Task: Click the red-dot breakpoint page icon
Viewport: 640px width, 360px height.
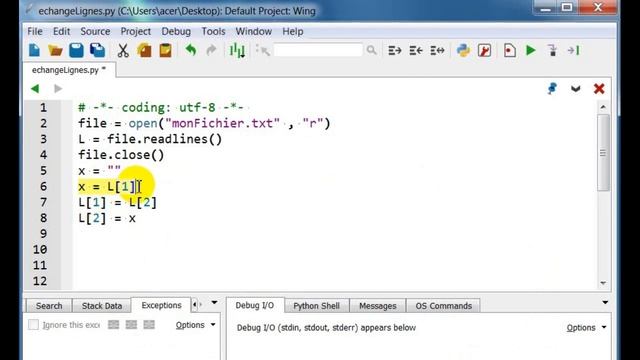Action: coord(510,51)
